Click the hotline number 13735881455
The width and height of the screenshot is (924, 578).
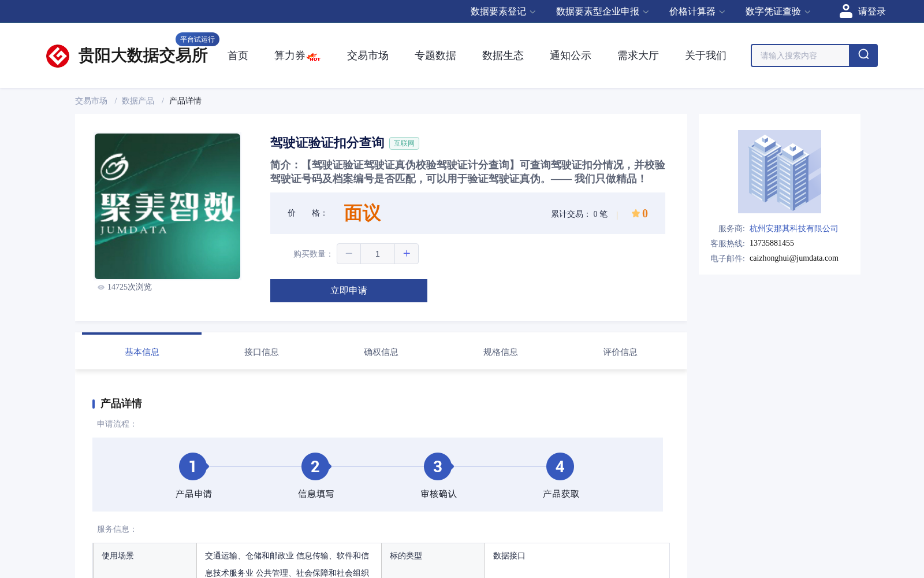click(772, 243)
